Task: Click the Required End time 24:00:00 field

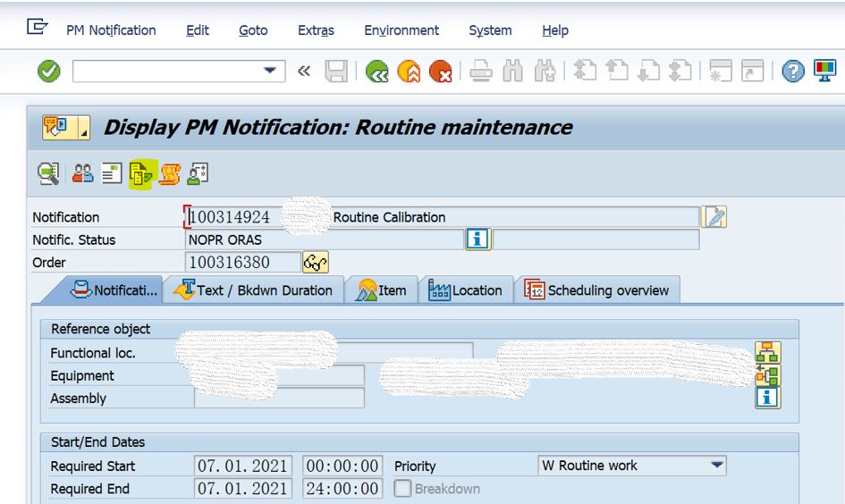Action: coord(342,489)
